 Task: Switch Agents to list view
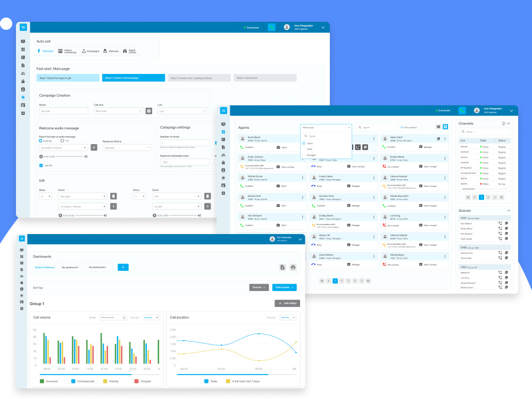(x=438, y=127)
